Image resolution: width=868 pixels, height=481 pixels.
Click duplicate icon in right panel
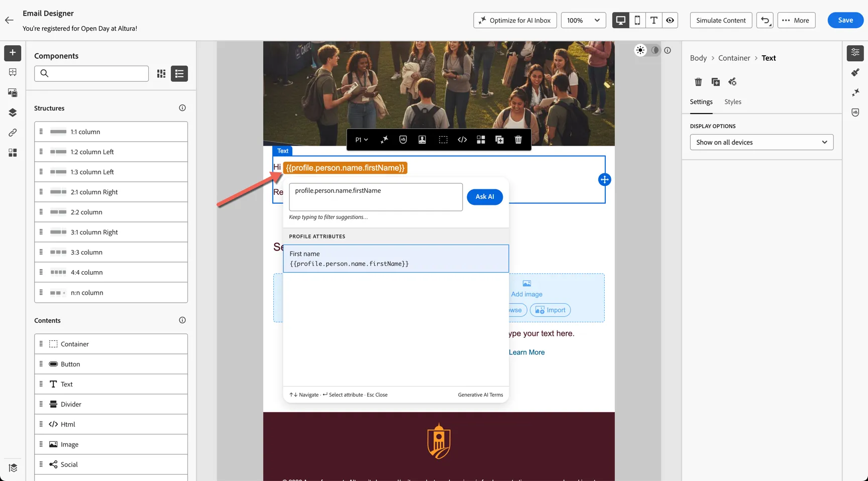pyautogui.click(x=715, y=82)
